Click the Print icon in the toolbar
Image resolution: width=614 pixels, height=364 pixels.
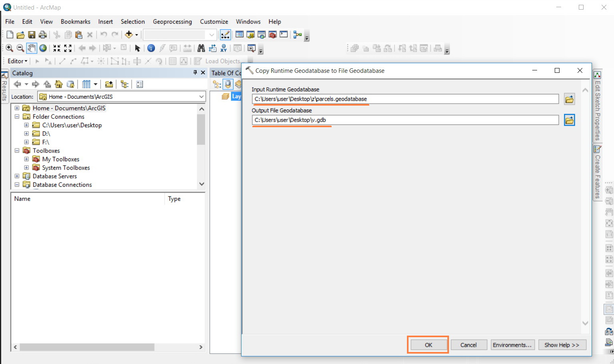tap(42, 35)
